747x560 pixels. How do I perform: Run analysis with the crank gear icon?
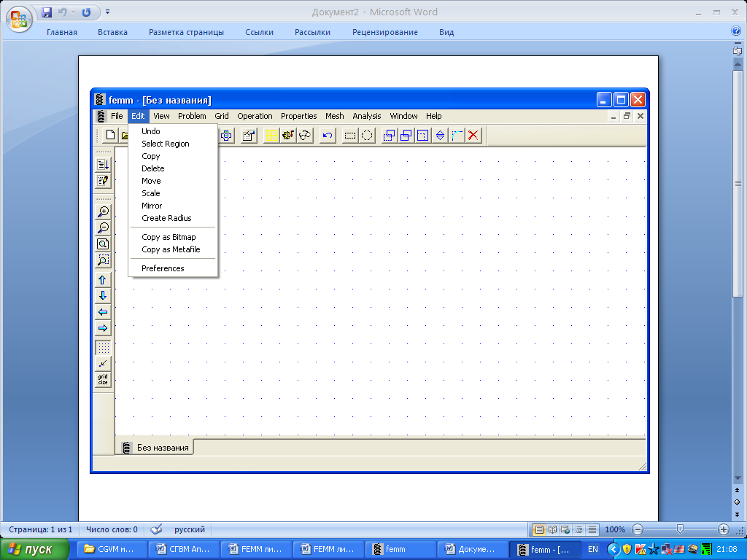[x=287, y=136]
